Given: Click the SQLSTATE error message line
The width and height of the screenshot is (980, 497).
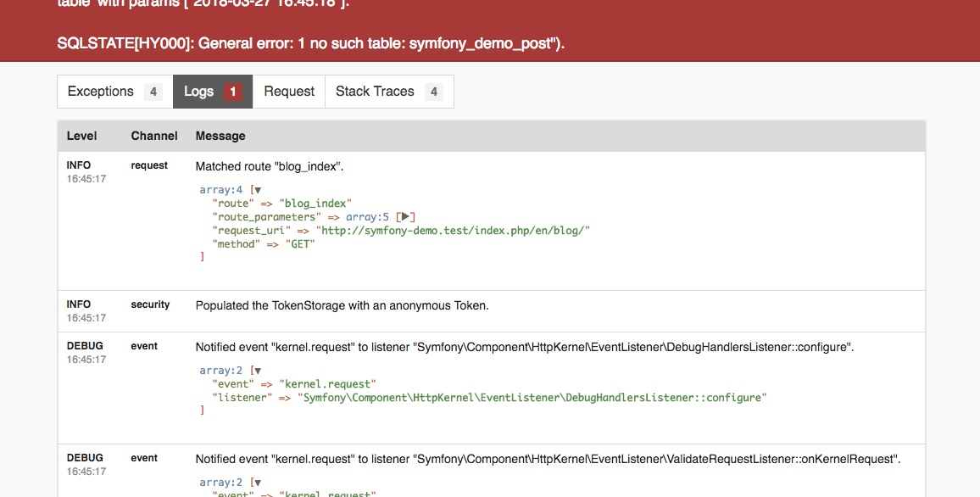Looking at the screenshot, I should [310, 43].
